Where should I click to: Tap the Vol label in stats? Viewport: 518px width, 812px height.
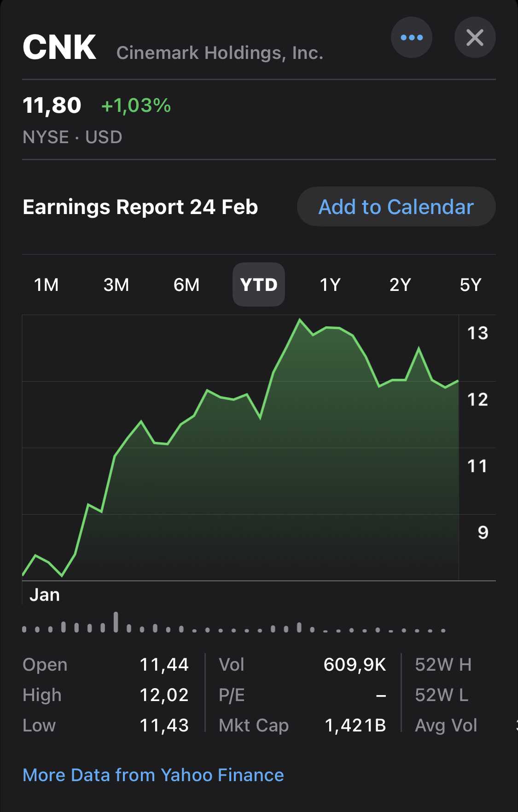(232, 665)
